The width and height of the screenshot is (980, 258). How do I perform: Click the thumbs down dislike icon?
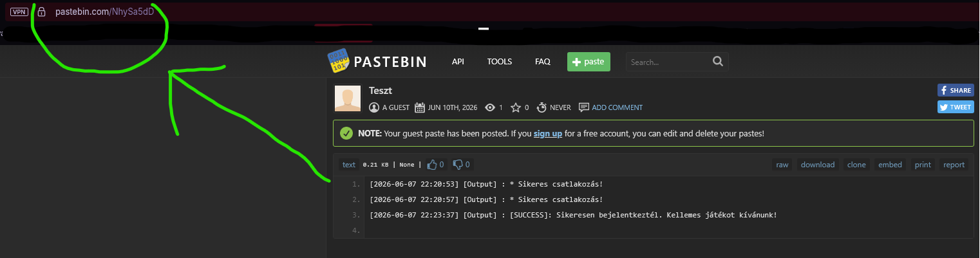coord(458,165)
